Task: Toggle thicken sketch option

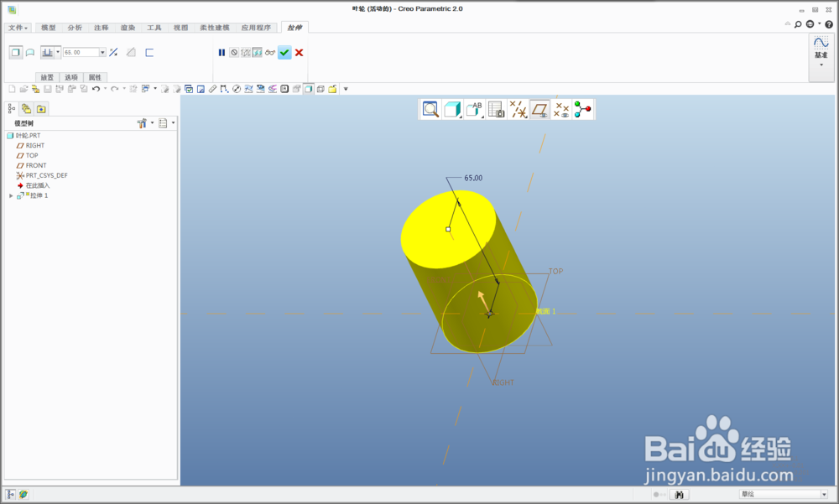Action: 149,53
